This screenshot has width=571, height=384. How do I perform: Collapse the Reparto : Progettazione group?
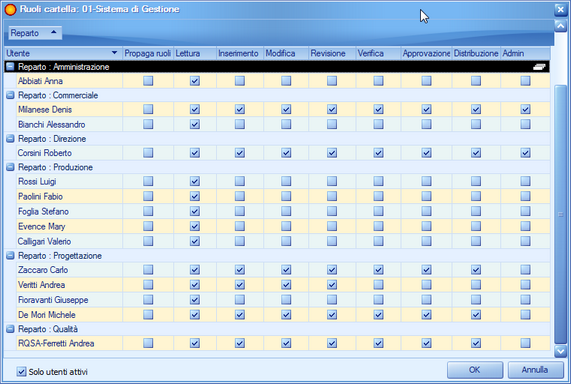point(10,255)
